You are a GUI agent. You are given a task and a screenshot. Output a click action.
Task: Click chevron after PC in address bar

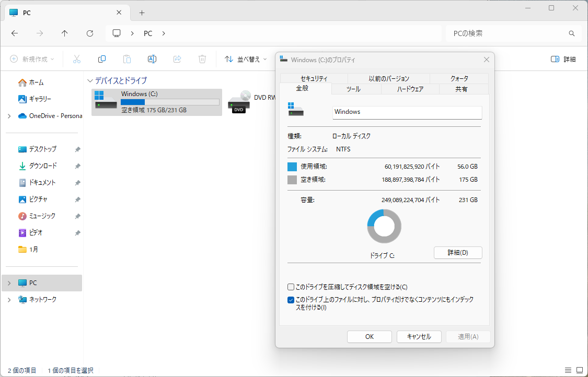pos(164,33)
